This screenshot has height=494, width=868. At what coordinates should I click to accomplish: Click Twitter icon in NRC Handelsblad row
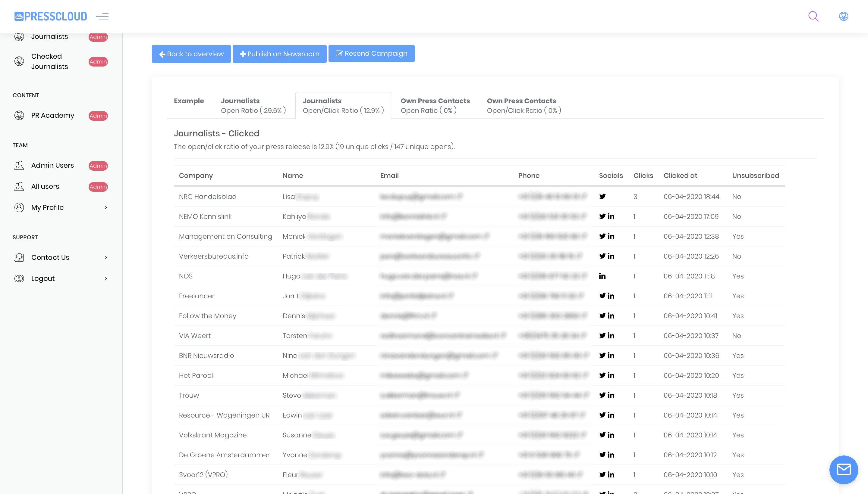pyautogui.click(x=602, y=197)
